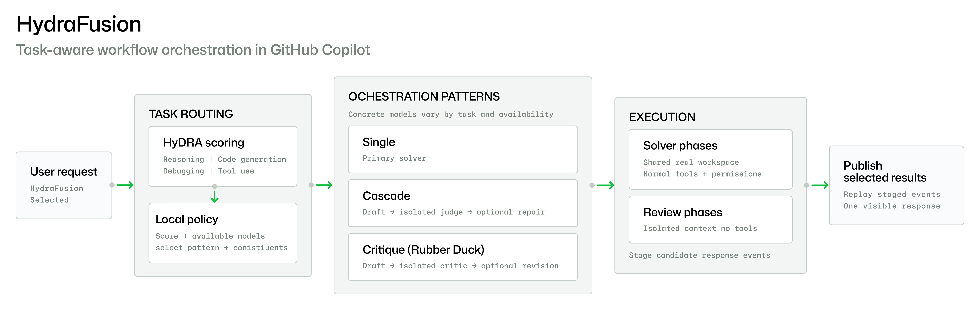Click the green arrow after User request
The width and height of the screenshot is (980, 319).
coord(125,185)
